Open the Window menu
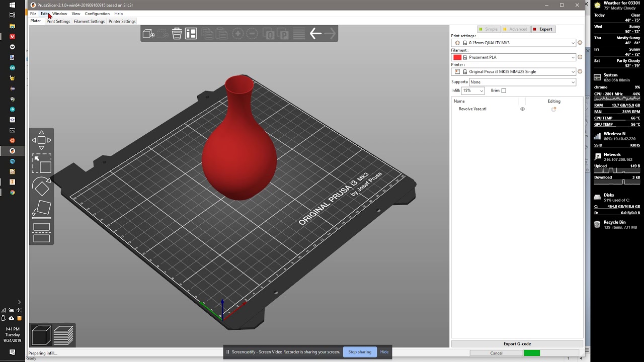 coord(59,14)
